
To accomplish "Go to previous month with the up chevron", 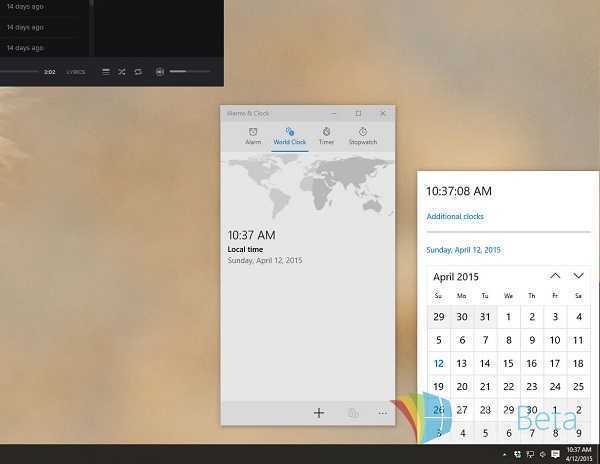I will pos(555,275).
